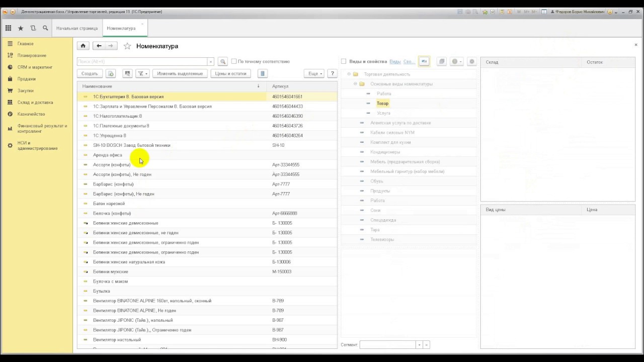Expand the Еще dropdown menu
The image size is (644, 362).
314,73
